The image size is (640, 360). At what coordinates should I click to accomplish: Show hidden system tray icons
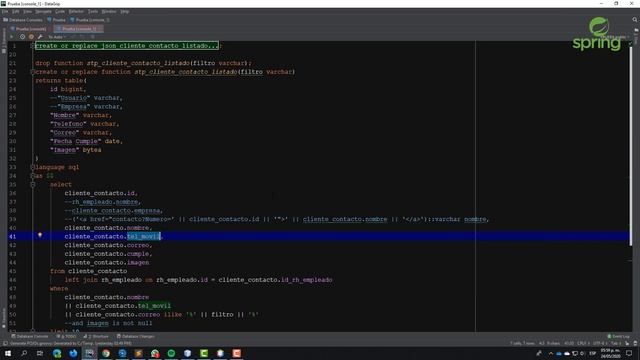pos(550,353)
